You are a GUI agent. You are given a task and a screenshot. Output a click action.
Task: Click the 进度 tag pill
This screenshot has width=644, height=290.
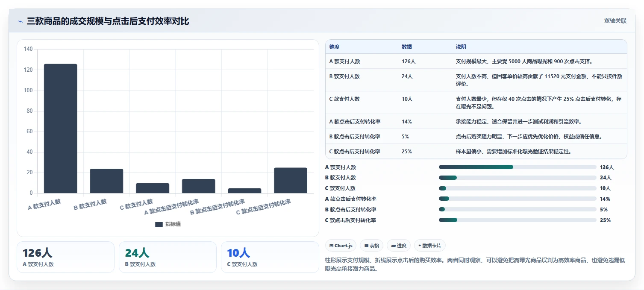pos(399,246)
